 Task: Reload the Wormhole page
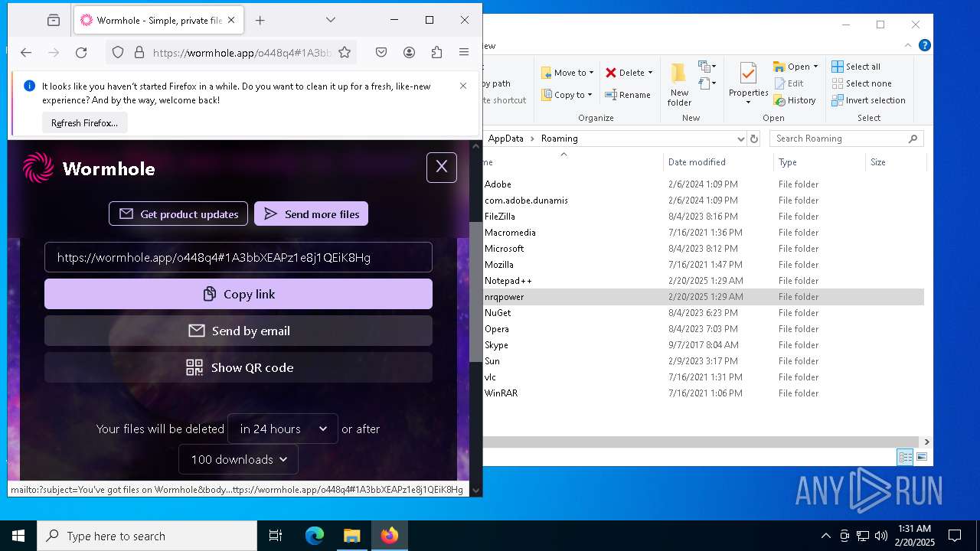[x=81, y=52]
